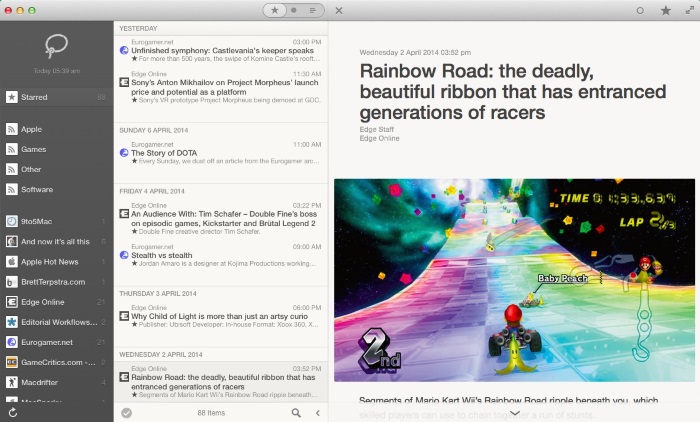
Task: Click the Eurogamer.net feed icon in the sidebar
Action: [x=12, y=342]
